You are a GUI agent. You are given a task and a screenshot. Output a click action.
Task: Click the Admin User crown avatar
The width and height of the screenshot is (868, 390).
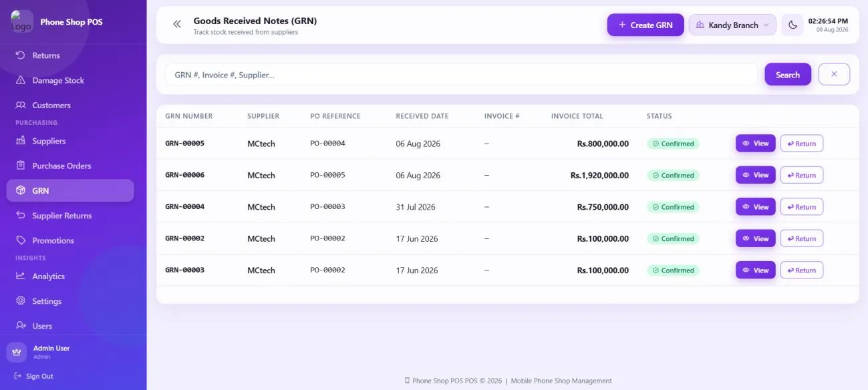click(x=16, y=352)
